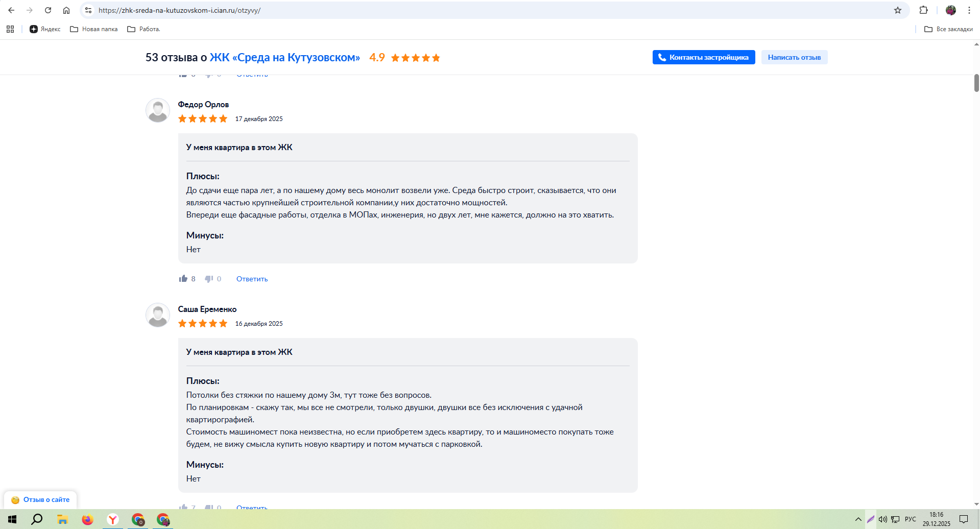The height and width of the screenshot is (529, 980).
Task: Click the address bar URL field
Action: [x=460, y=10]
